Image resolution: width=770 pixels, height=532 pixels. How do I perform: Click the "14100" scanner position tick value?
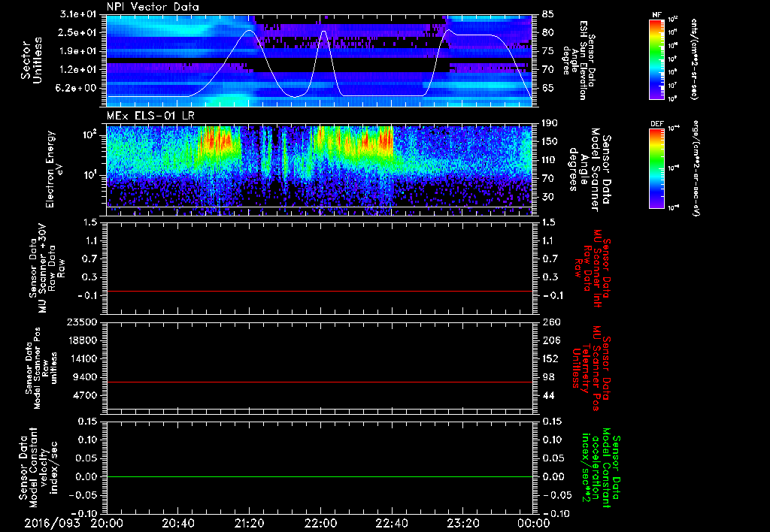coord(82,358)
